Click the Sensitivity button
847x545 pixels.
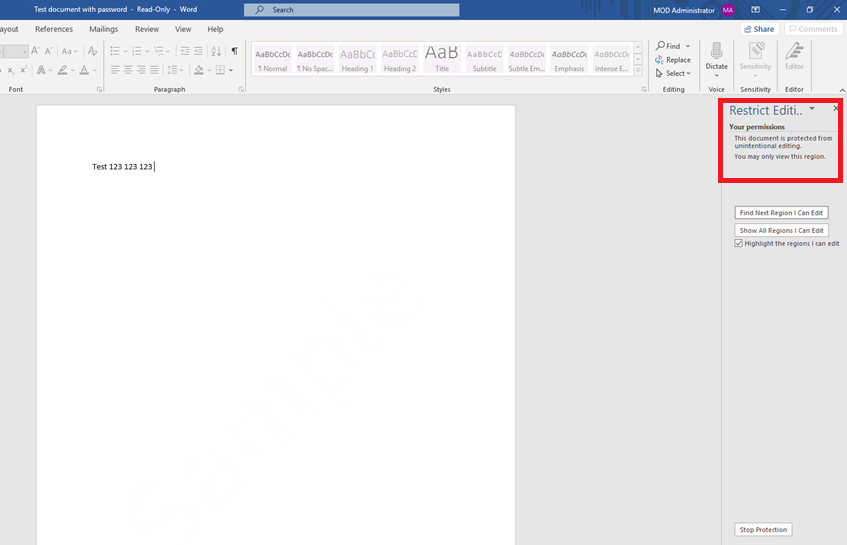pos(755,58)
